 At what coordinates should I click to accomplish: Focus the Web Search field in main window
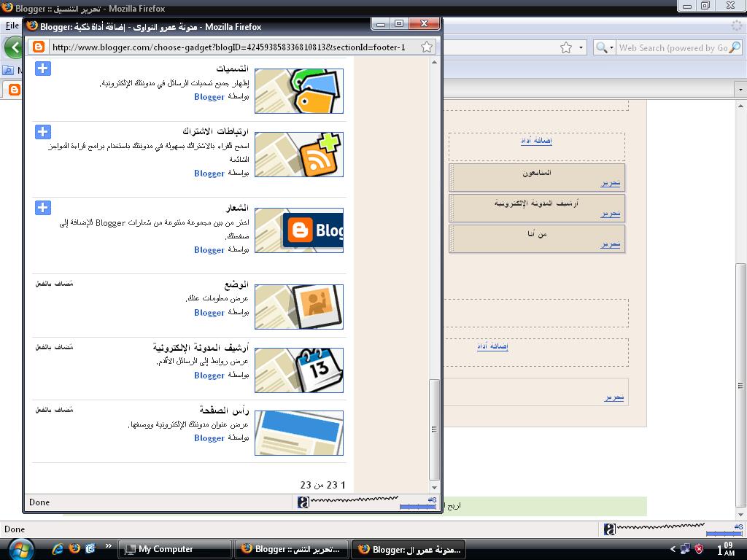click(x=673, y=47)
